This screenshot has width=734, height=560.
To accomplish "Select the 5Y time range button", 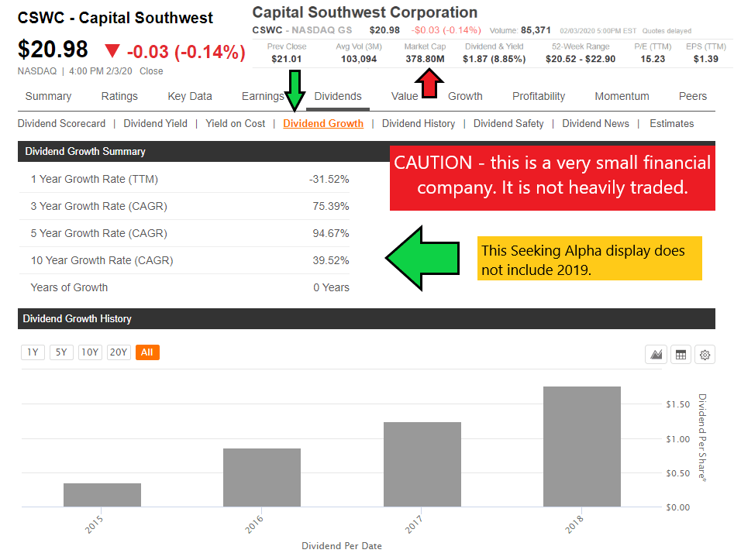I will (61, 352).
